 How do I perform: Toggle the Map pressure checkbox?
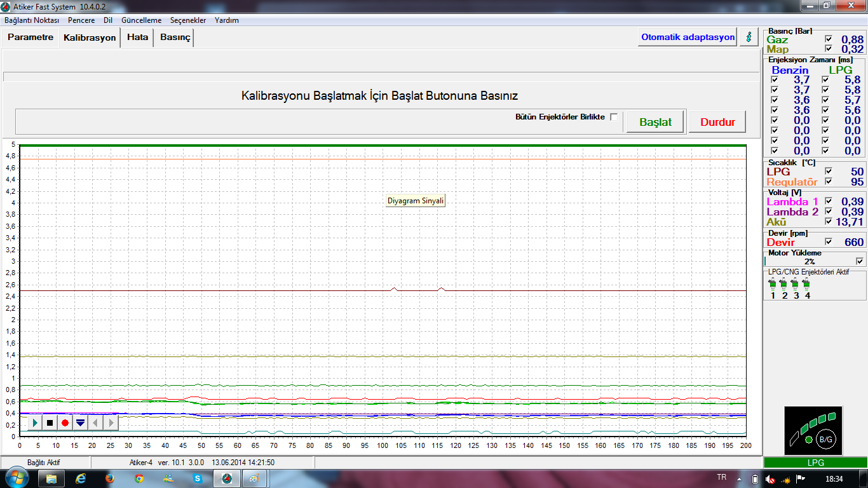coord(828,49)
